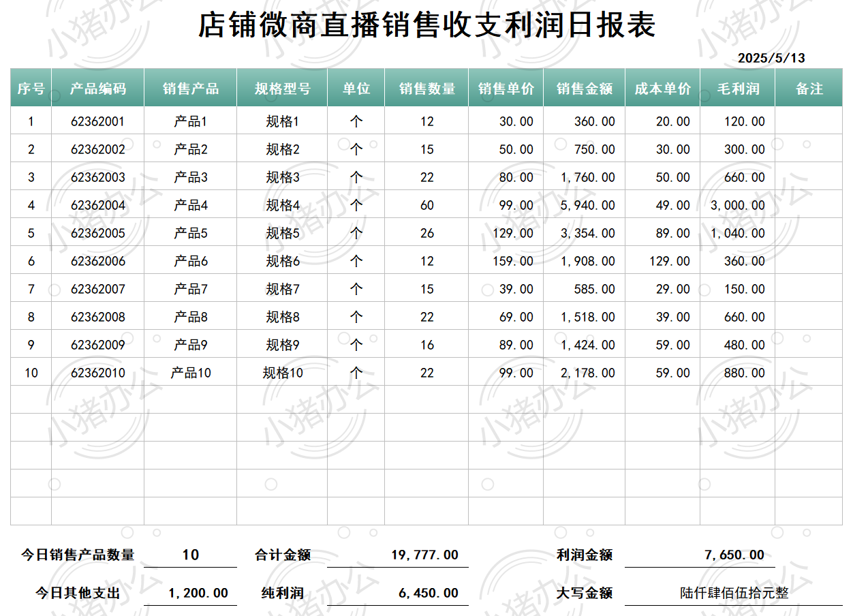Click product code cell 62362002
This screenshot has height=616, width=853.
tap(98, 149)
